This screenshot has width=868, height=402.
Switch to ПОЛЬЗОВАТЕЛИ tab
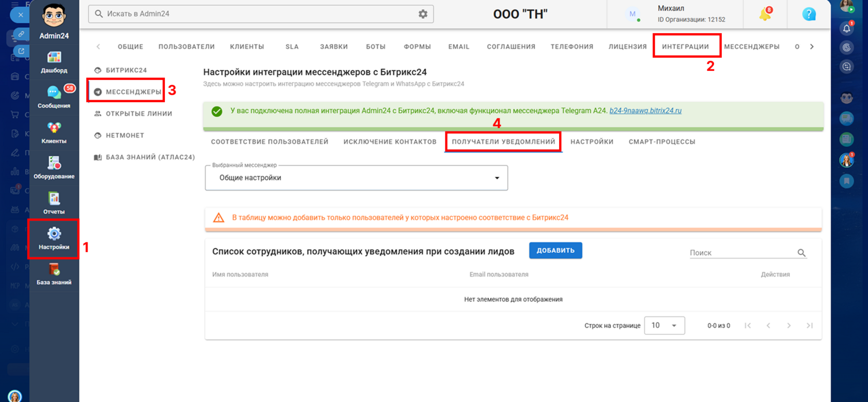click(187, 47)
